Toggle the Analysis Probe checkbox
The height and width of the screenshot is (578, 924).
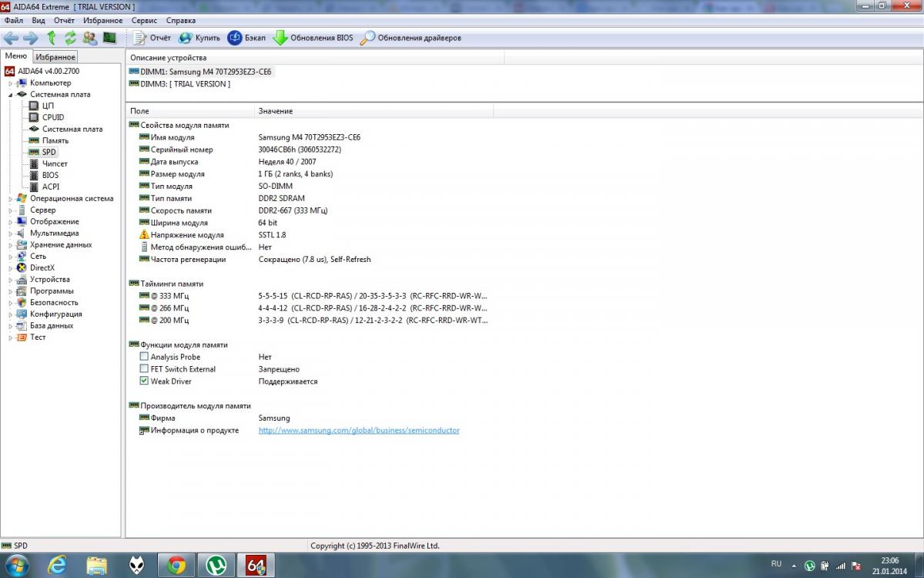pos(144,357)
